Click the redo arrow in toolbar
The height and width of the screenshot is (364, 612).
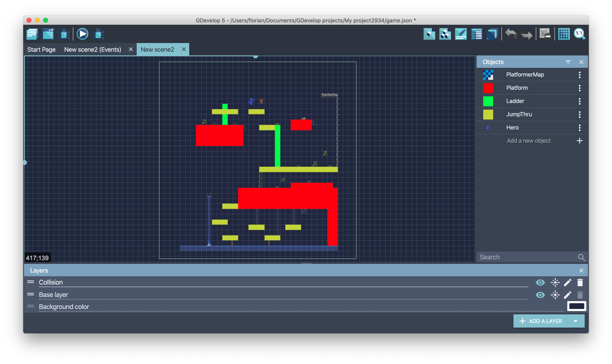click(x=526, y=34)
